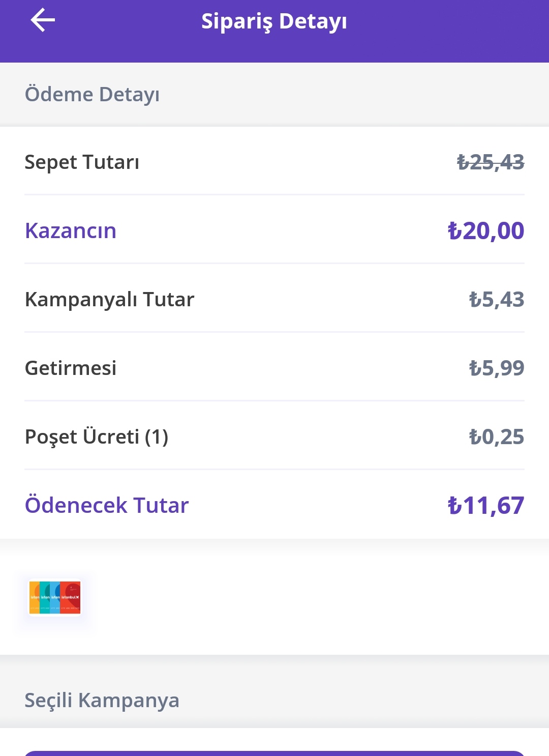Tap the lira symbol before 20,00
Screen dimensions: 549x756
[454, 231]
